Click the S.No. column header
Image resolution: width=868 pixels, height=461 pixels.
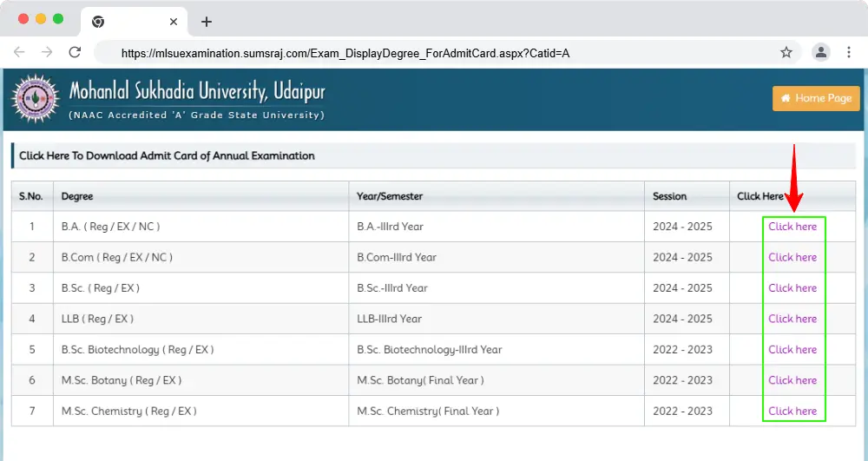pos(31,196)
